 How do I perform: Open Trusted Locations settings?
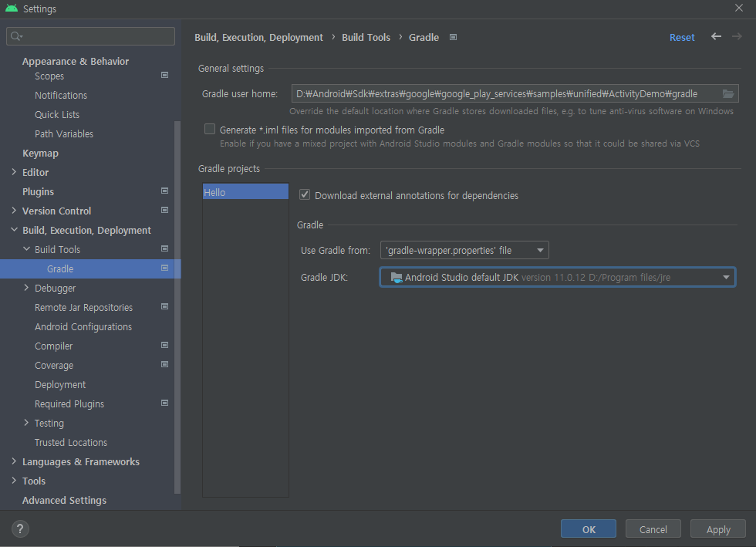71,442
